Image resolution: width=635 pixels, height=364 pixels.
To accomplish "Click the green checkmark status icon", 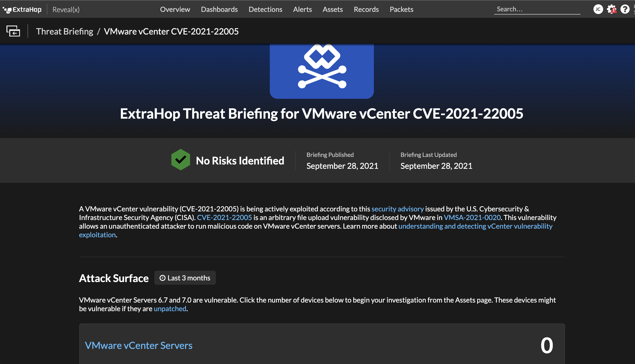I will point(180,160).
